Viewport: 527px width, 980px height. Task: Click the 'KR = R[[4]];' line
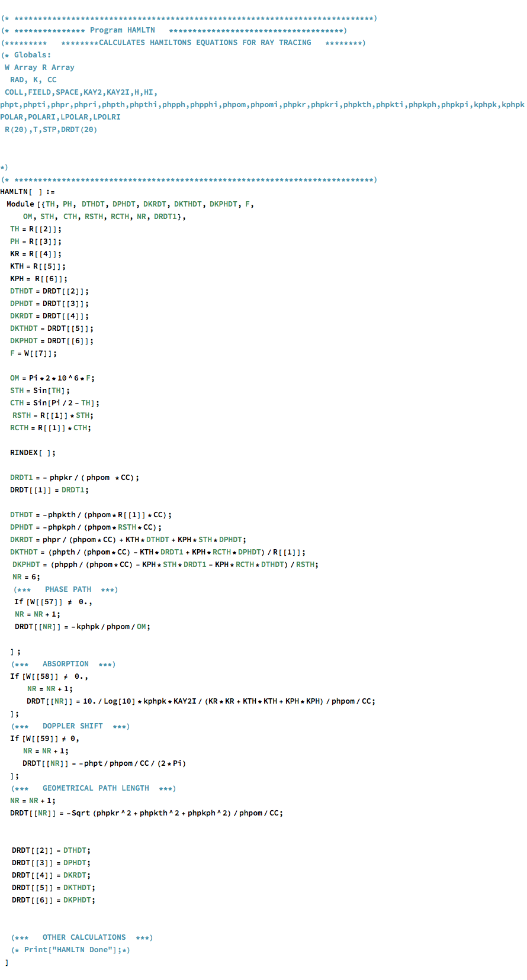[x=36, y=254]
